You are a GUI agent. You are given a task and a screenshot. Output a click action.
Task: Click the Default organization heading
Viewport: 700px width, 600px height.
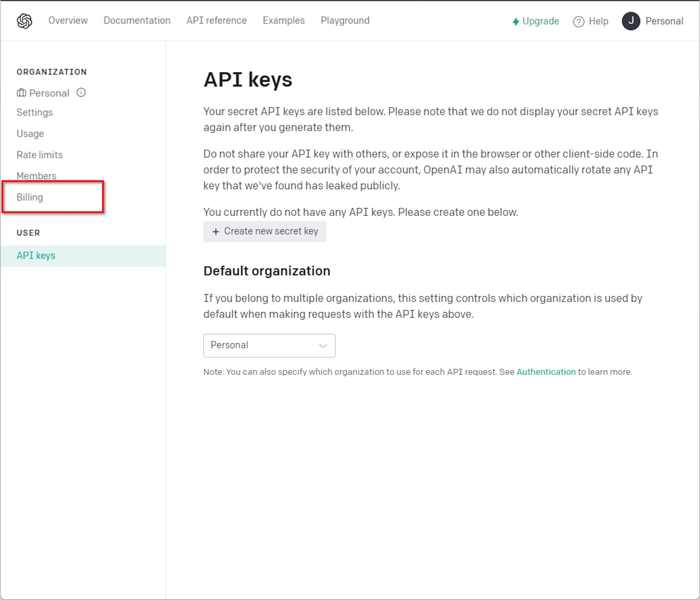pyautogui.click(x=267, y=271)
